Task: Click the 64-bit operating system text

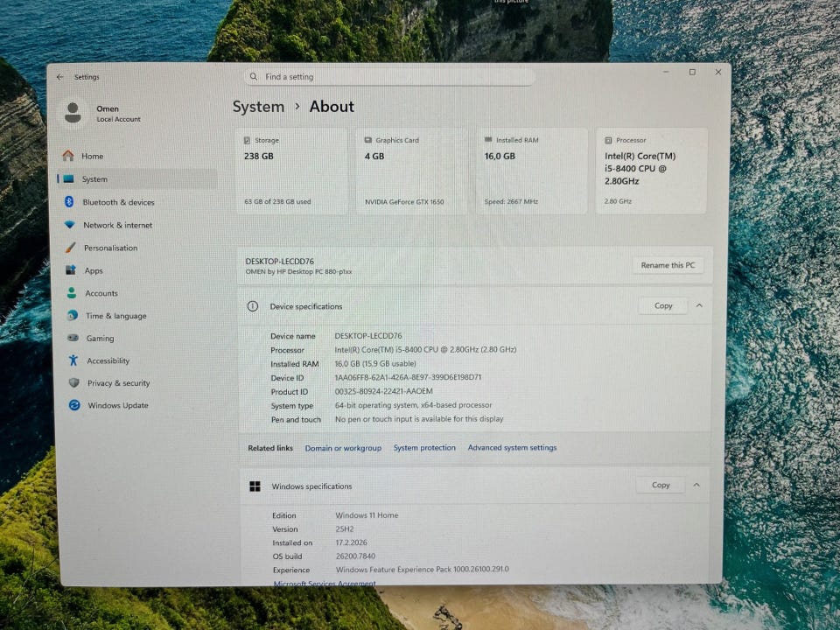Action: point(414,405)
